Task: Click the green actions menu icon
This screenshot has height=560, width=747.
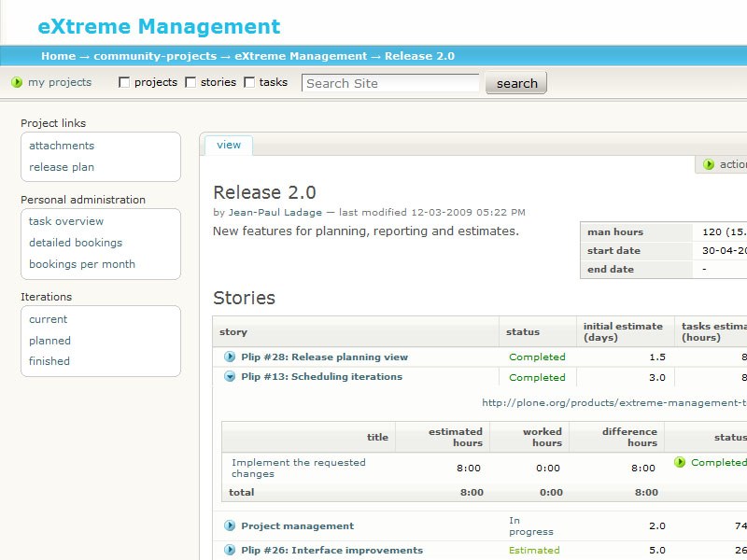Action: (709, 164)
